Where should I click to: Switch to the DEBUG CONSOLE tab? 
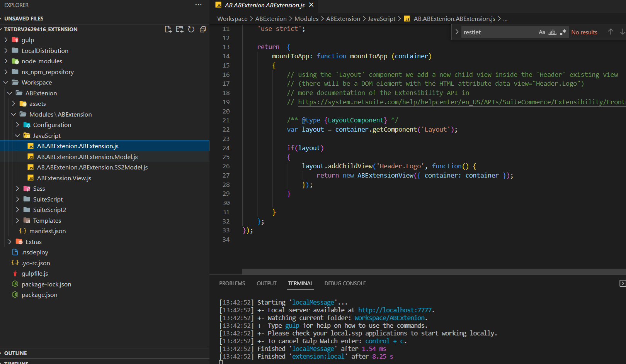point(345,283)
